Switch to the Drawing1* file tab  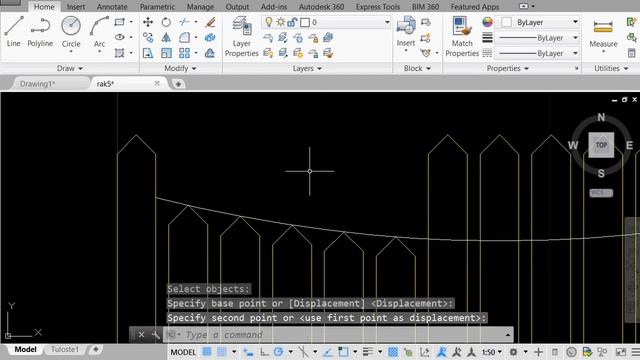click(37, 84)
